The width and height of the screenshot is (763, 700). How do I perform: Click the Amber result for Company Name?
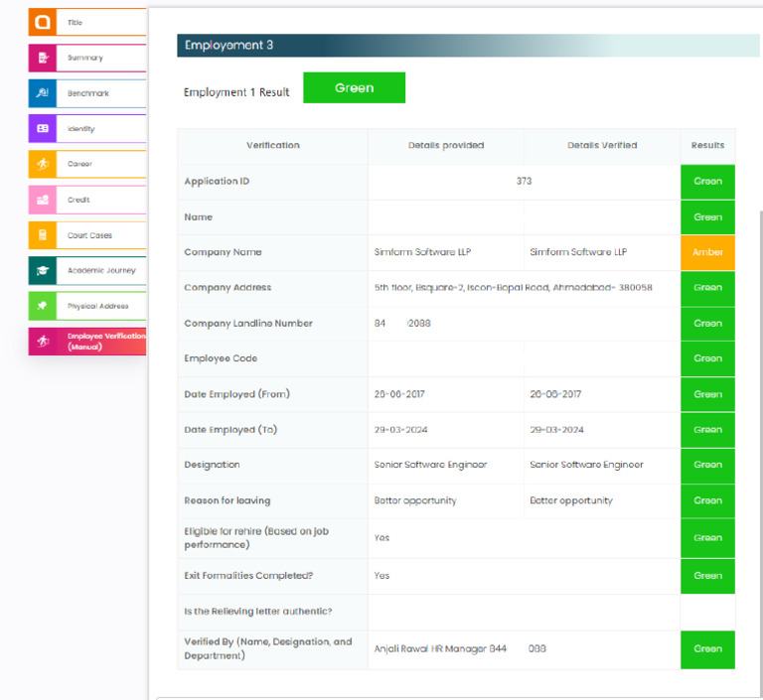coord(707,252)
